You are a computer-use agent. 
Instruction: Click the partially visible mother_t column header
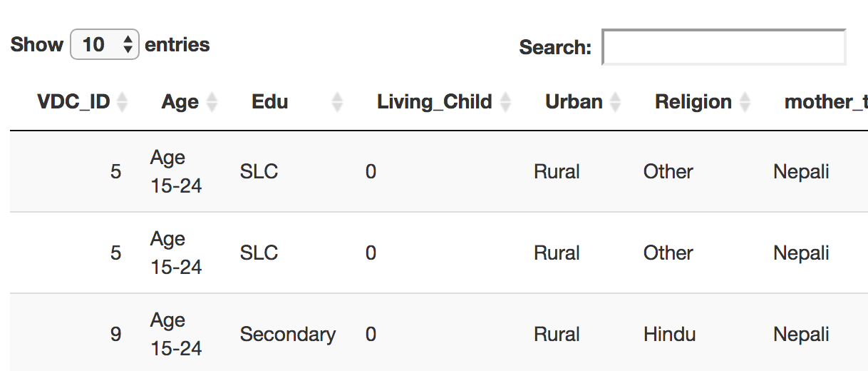pos(825,102)
